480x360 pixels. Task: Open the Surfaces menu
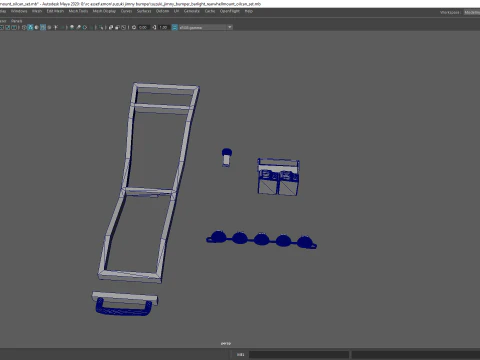144,11
